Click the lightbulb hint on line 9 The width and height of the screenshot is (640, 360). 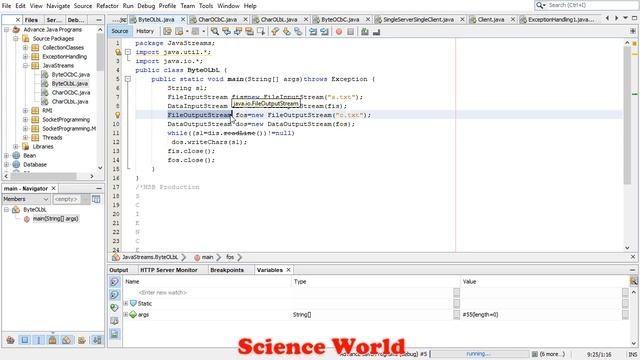118,115
